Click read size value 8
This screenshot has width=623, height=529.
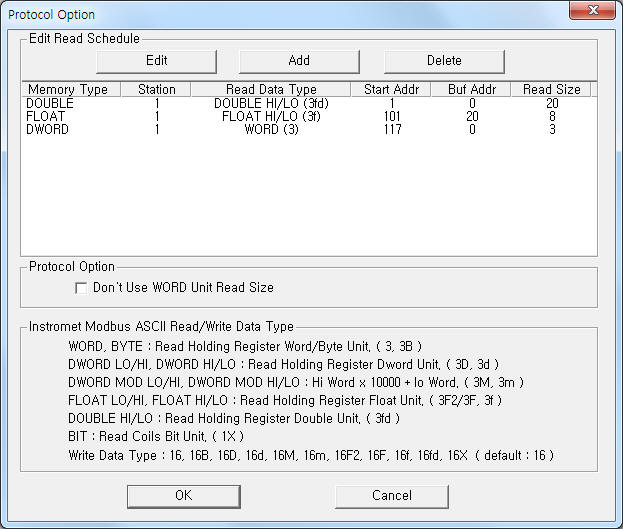[x=552, y=116]
